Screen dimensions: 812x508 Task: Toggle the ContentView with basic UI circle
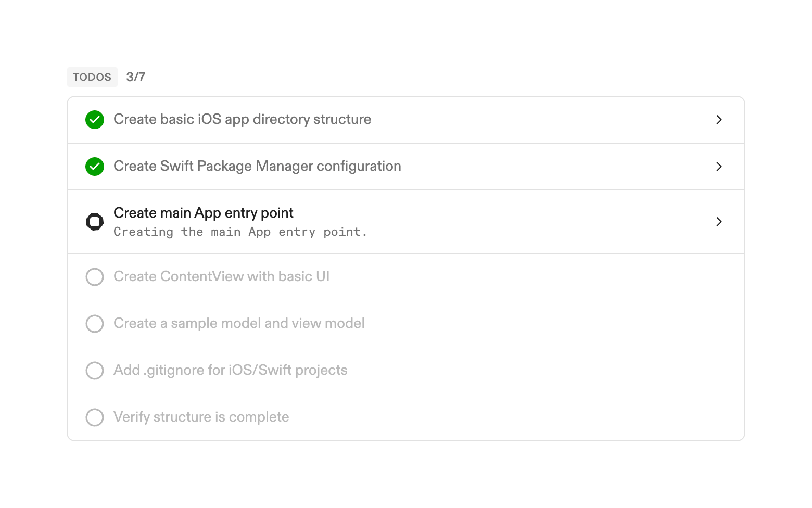coord(95,277)
